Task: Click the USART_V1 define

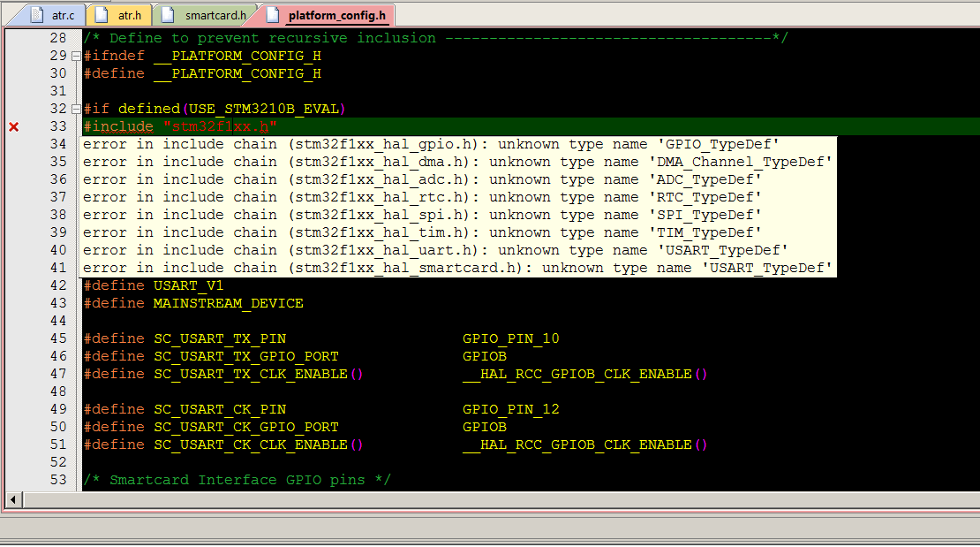Action: click(189, 285)
